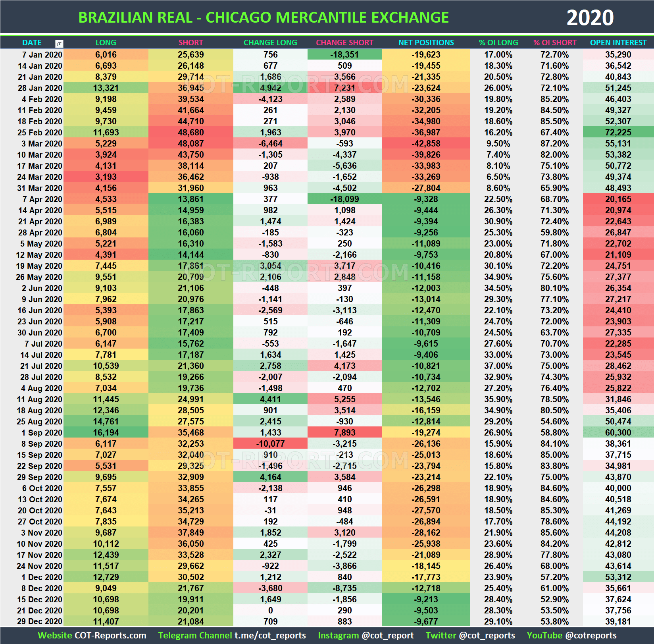Viewport: 654px width, 644px height.
Task: Click the BRAZILIAN REAL title banner
Action: (263, 17)
